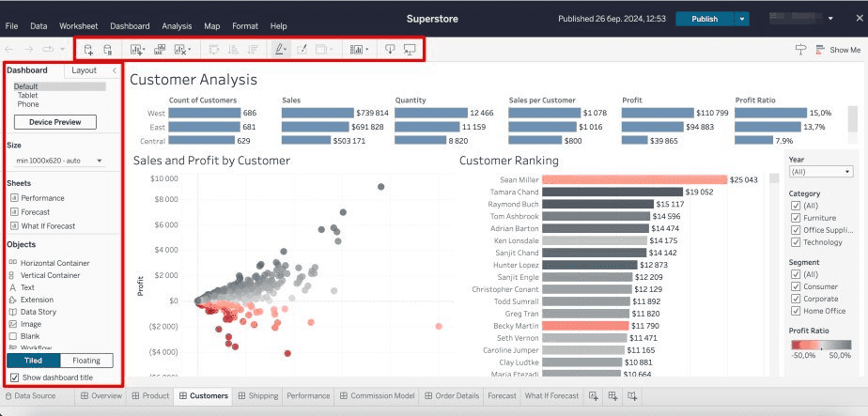This screenshot has height=416, width=868.
Task: Open the Show Me panel
Action: (839, 49)
